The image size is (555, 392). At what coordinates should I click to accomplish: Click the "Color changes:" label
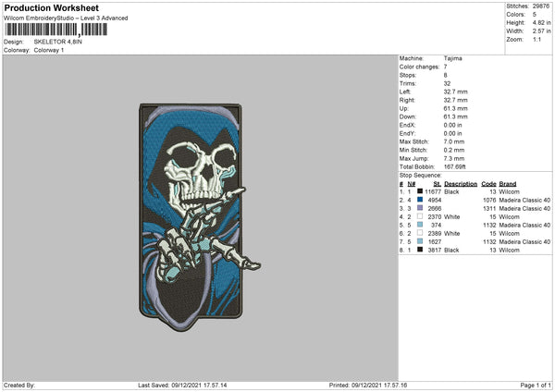(x=419, y=67)
